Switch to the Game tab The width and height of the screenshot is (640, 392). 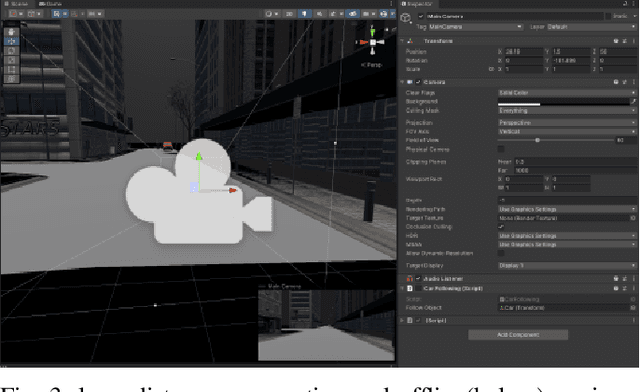(50, 4)
